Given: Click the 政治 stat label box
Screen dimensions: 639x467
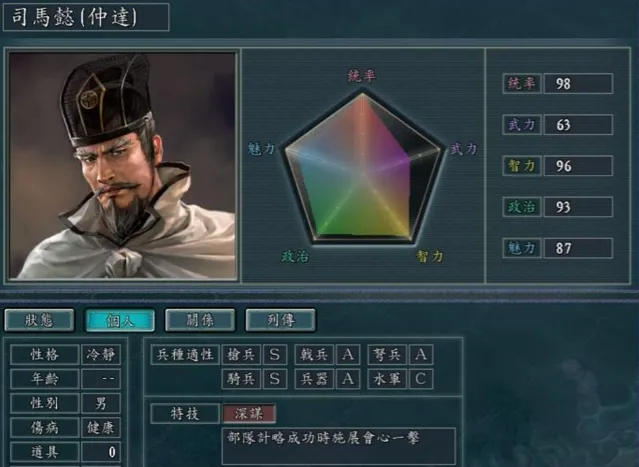Looking at the screenshot, I should (x=522, y=207).
